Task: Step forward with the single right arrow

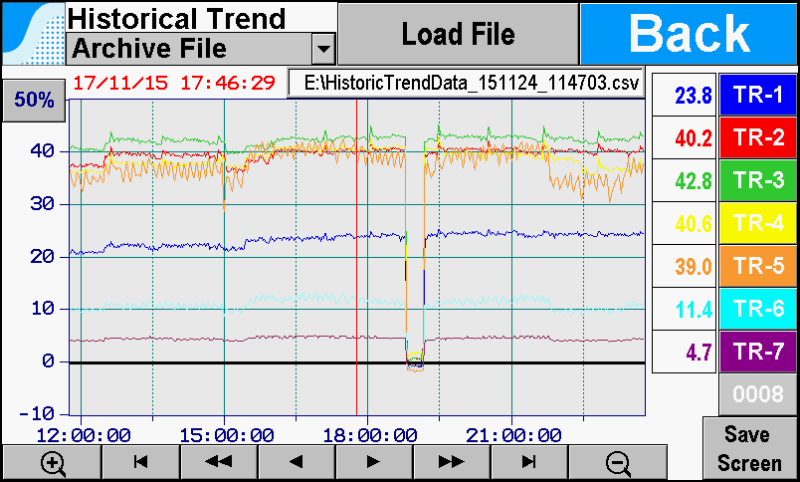Action: tap(374, 462)
